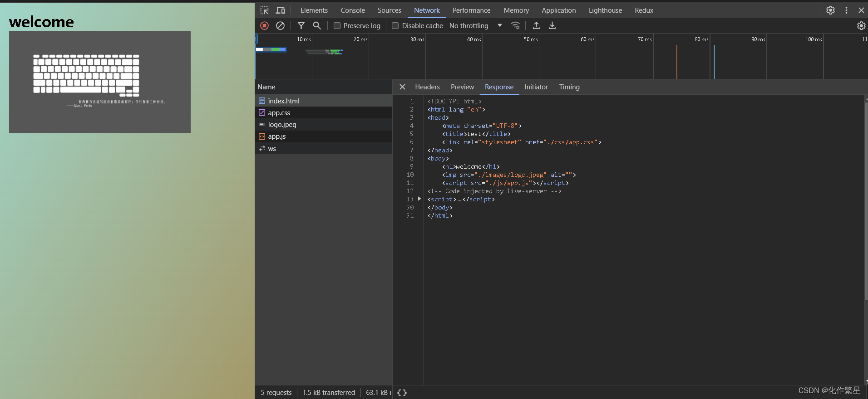Select the Network tab
This screenshot has height=399, width=868.
point(427,10)
